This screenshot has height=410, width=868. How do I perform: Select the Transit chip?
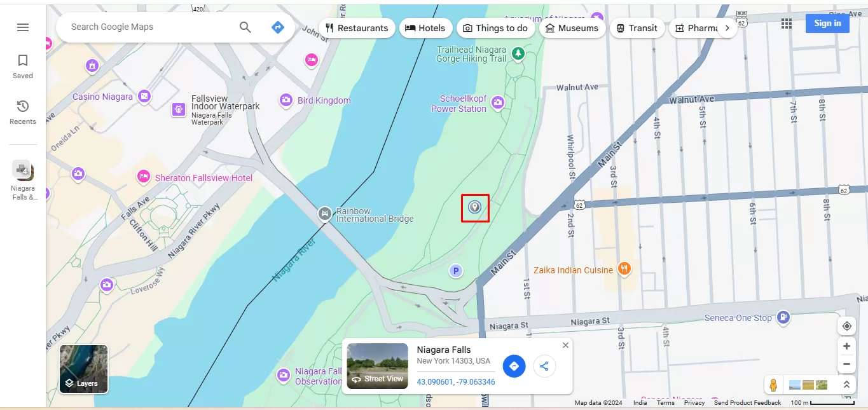coord(637,28)
